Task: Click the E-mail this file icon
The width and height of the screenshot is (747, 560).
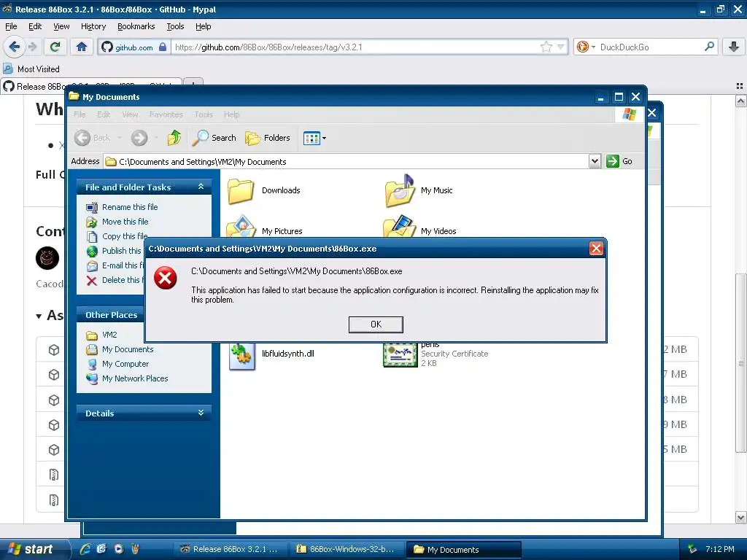Action: pyautogui.click(x=92, y=265)
